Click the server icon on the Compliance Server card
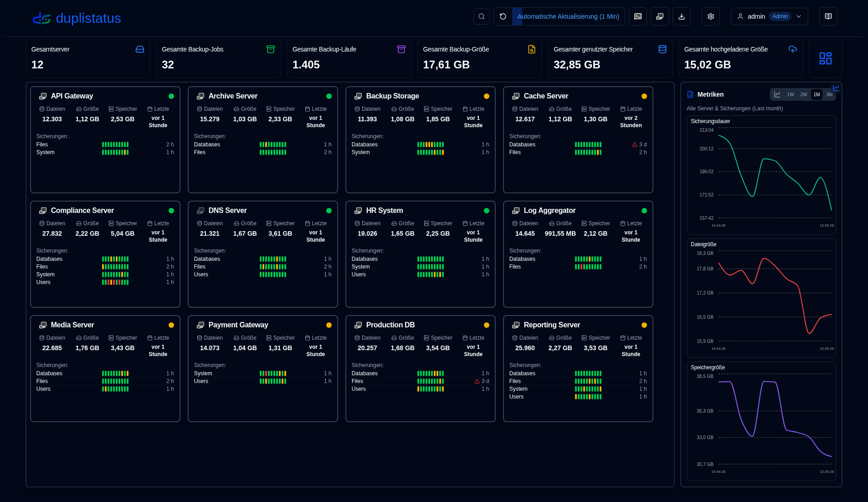 [43, 211]
